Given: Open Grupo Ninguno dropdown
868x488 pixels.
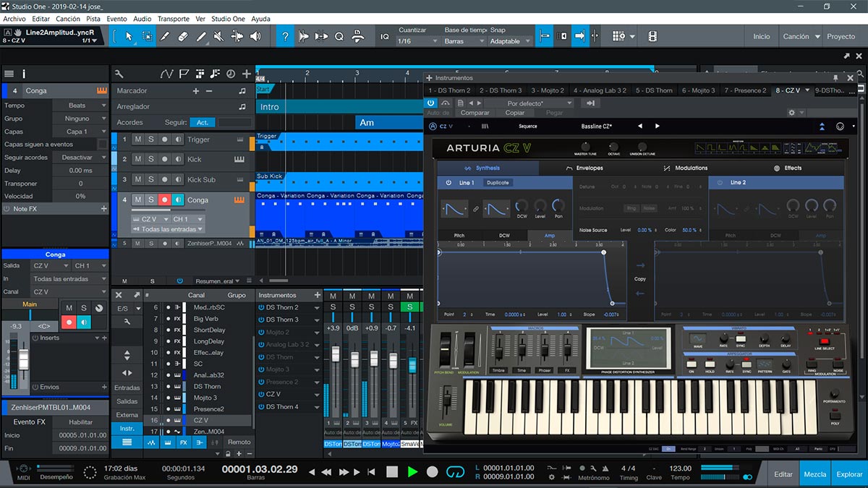Looking at the screenshot, I should [x=80, y=119].
